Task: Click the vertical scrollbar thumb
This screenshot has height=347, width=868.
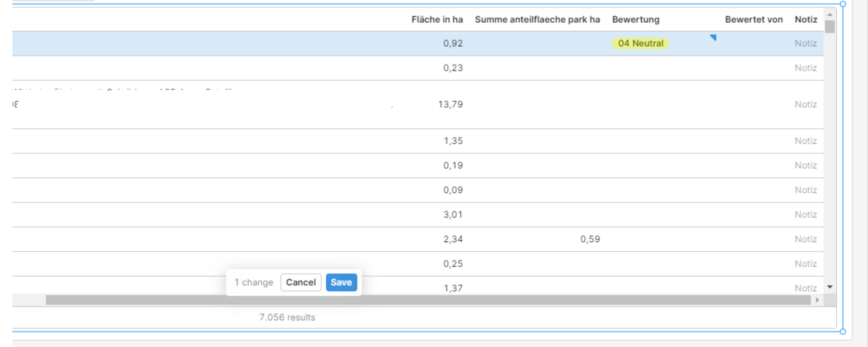Action: (x=830, y=26)
